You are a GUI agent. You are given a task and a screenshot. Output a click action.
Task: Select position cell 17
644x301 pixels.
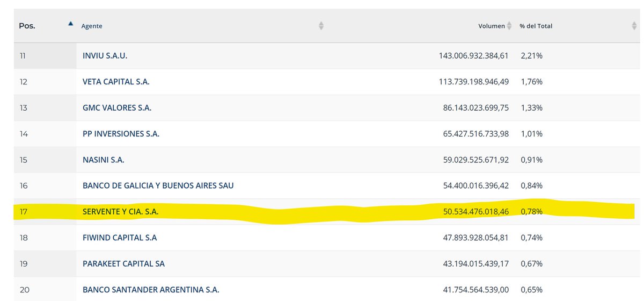pyautogui.click(x=45, y=212)
